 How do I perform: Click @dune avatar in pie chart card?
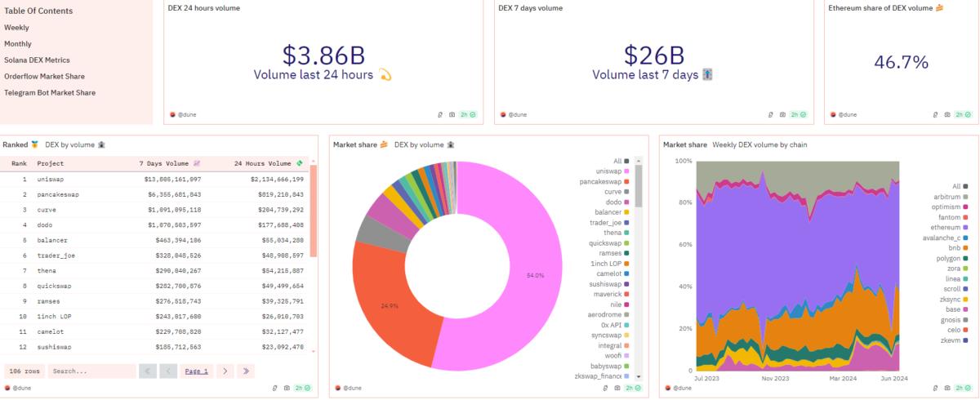(337, 388)
